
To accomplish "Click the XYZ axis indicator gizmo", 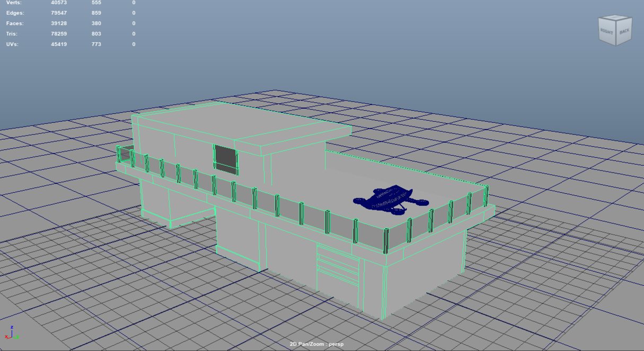I will point(11,333).
